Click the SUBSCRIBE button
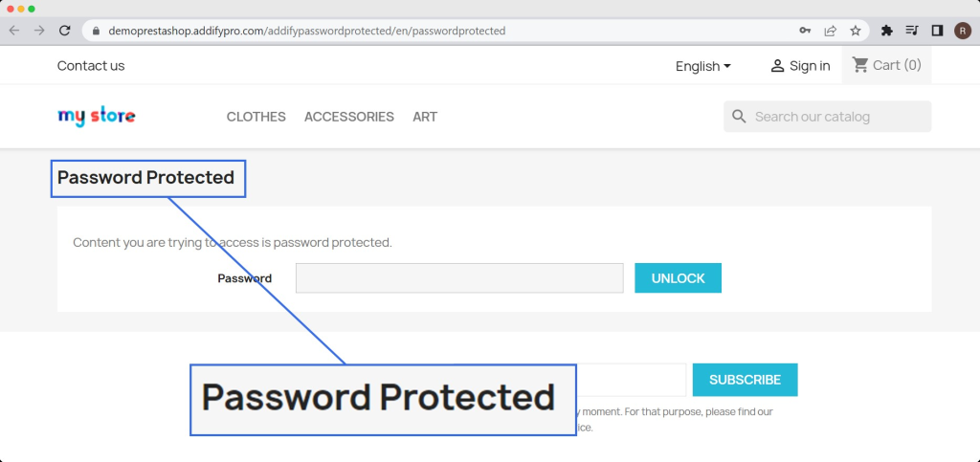 [x=745, y=380]
